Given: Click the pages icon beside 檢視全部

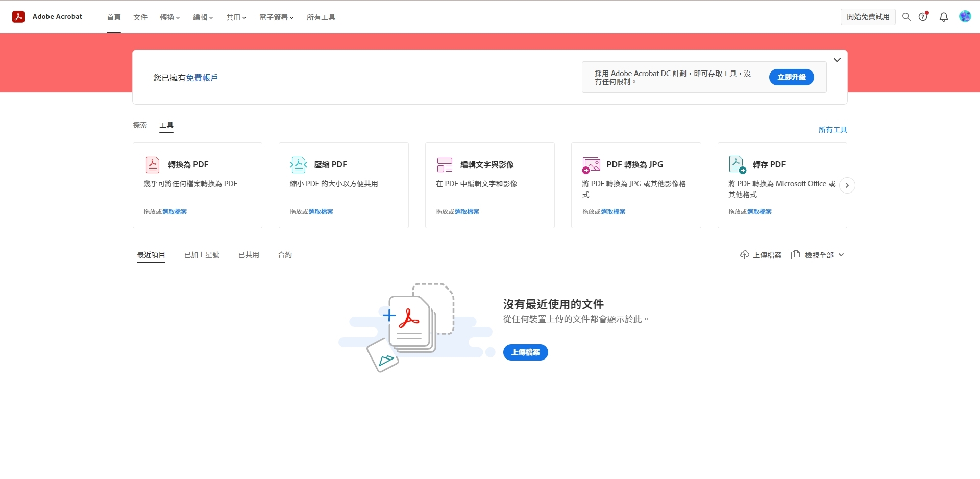Looking at the screenshot, I should 795,255.
